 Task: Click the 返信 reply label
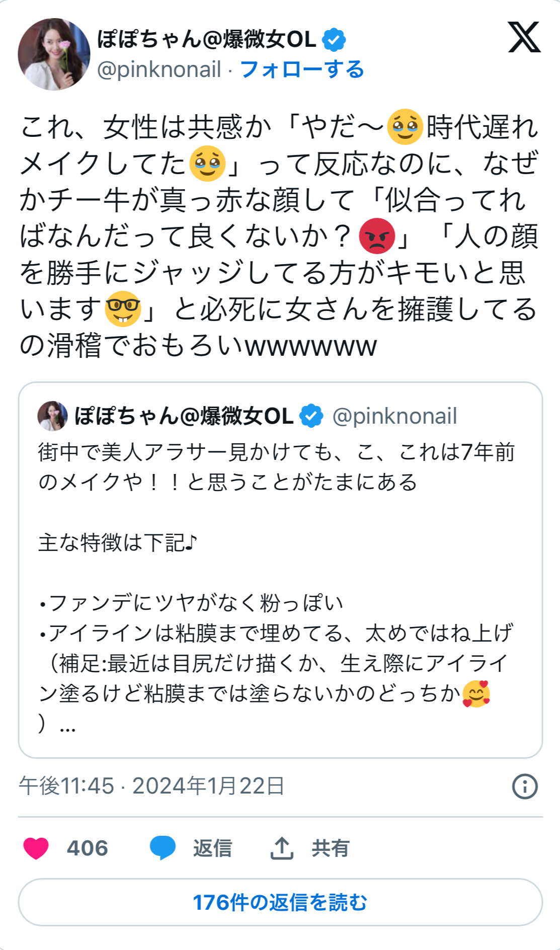(212, 848)
